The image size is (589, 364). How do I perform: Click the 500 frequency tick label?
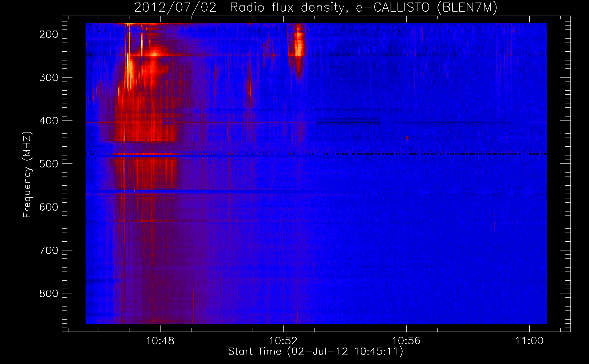49,164
